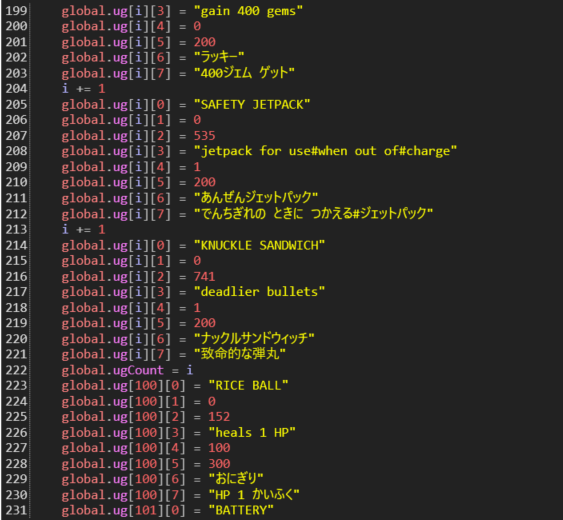Click line number 231 in the gutter
The height and width of the screenshot is (520, 563).
[16, 510]
